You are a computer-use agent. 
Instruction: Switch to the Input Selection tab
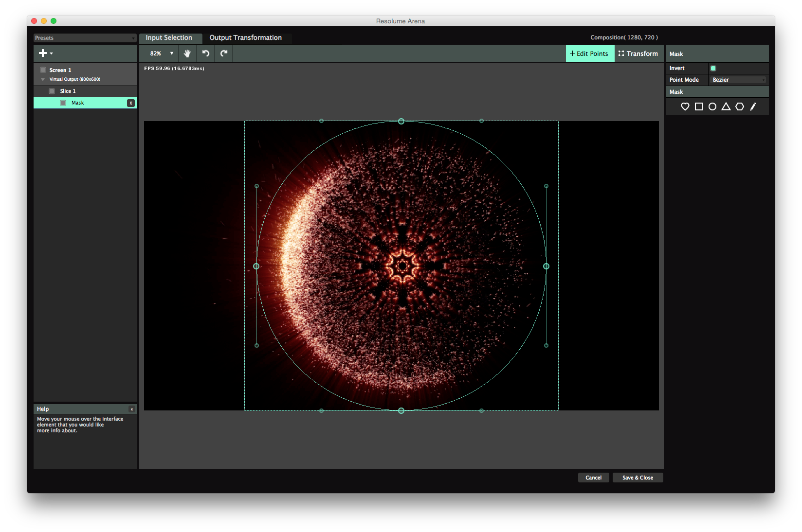coord(169,38)
